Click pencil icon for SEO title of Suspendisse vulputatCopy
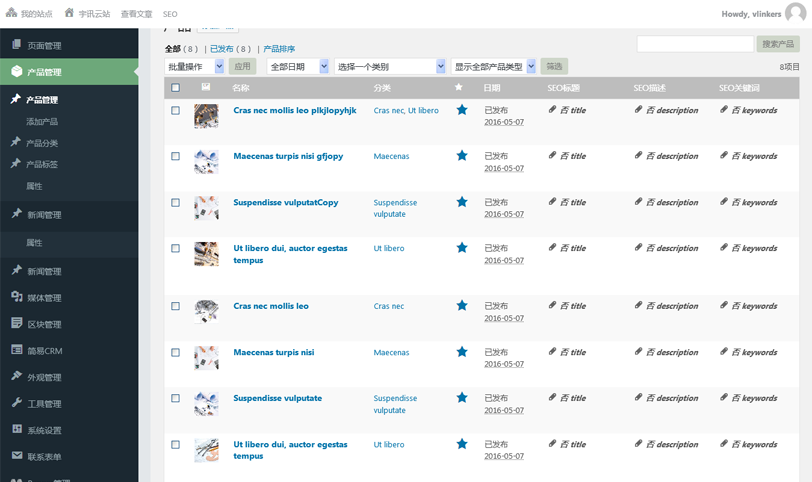The width and height of the screenshot is (812, 482). click(x=553, y=201)
